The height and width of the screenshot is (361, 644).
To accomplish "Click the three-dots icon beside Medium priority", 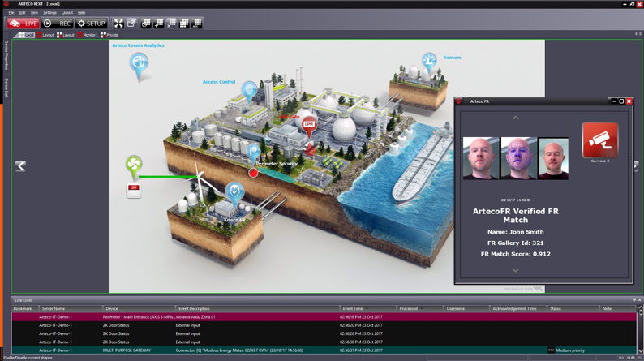I will 551,350.
